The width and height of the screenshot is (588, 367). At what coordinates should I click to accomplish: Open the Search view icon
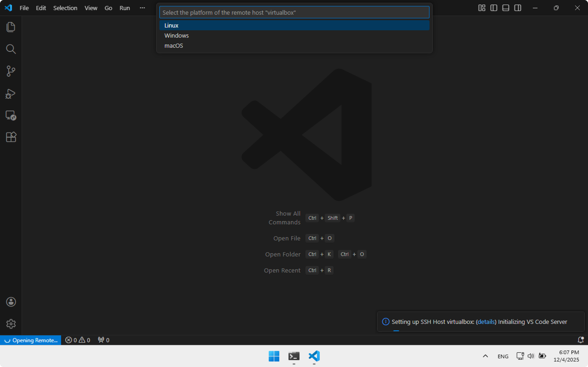tap(11, 49)
